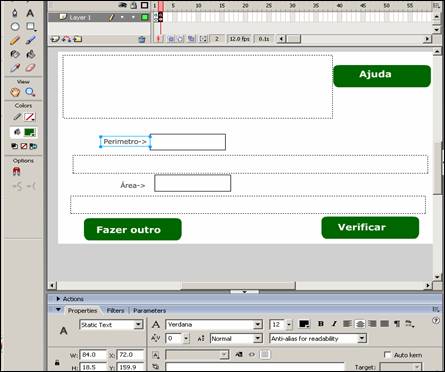445x372 pixels.
Task: Toggle Bold text style
Action: point(321,324)
